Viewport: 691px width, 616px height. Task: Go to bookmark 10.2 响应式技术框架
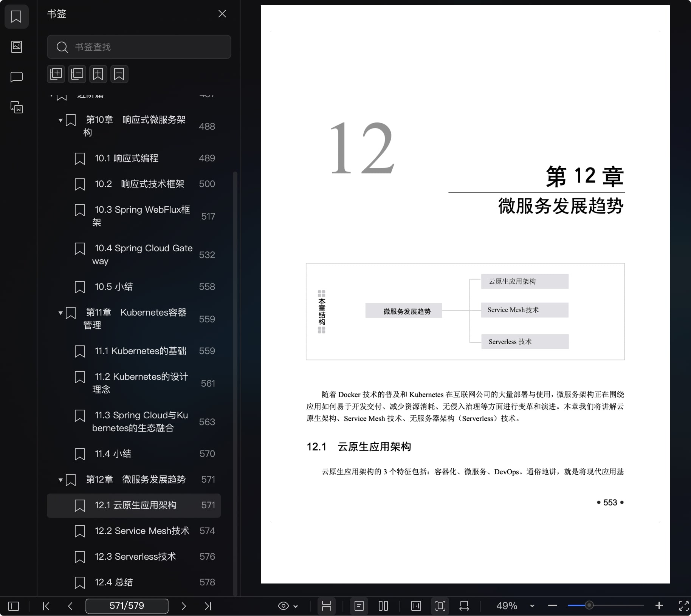(x=134, y=184)
